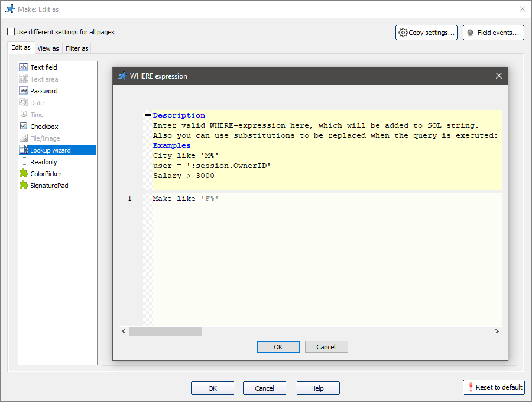Viewport: 532px width, 402px height.
Task: Collapse the Description section in editor
Action: (x=148, y=115)
